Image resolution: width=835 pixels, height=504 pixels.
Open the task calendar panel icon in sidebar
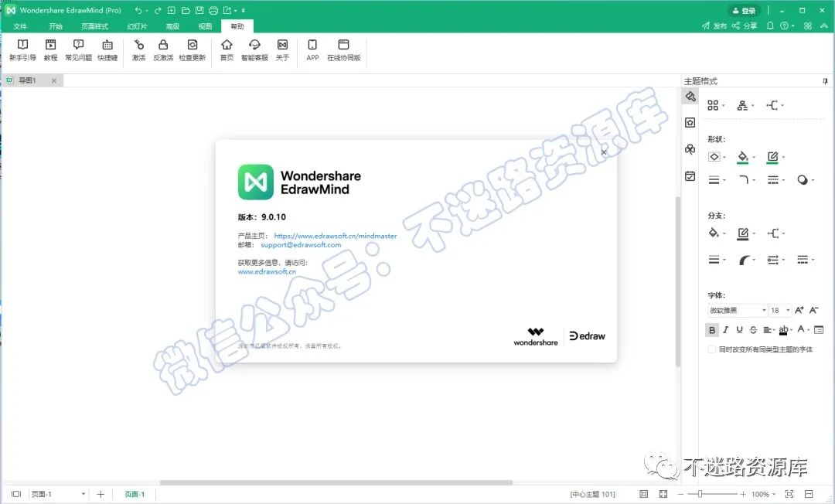pos(690,176)
